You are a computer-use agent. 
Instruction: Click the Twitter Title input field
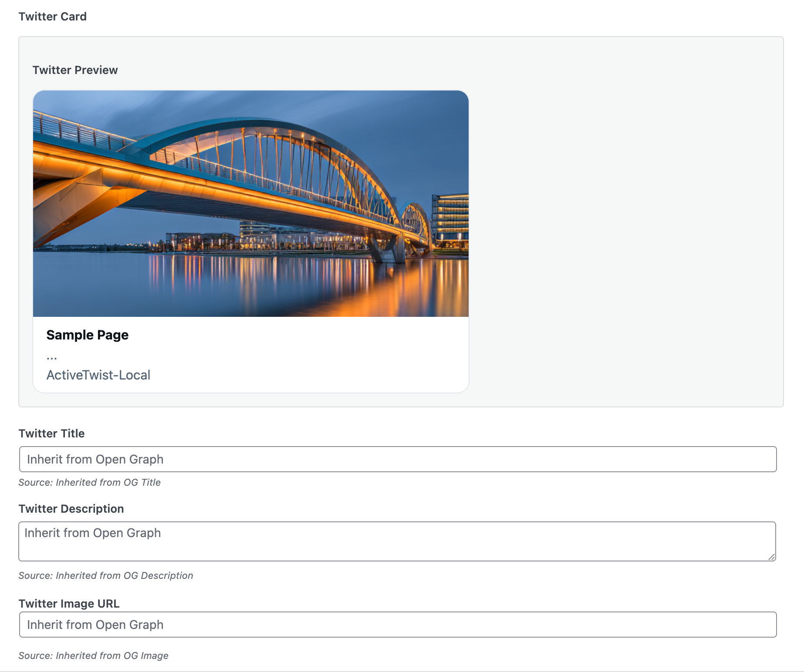[x=397, y=459]
